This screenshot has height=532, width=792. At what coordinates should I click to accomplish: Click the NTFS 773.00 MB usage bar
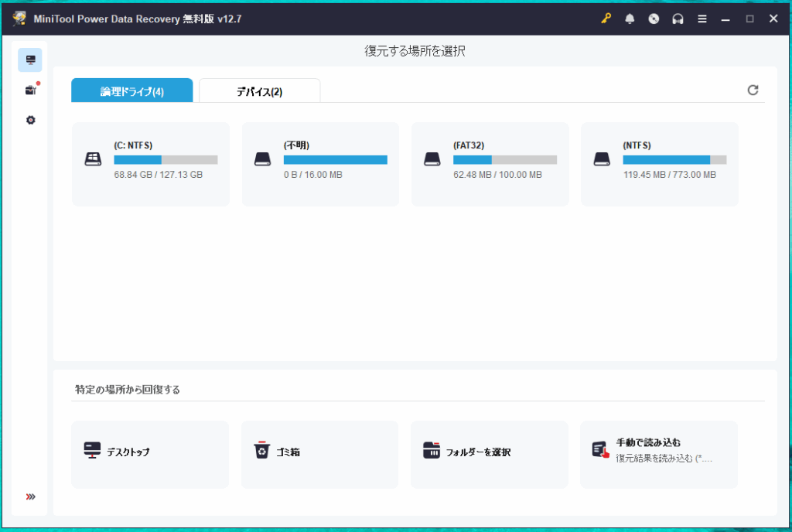point(674,160)
